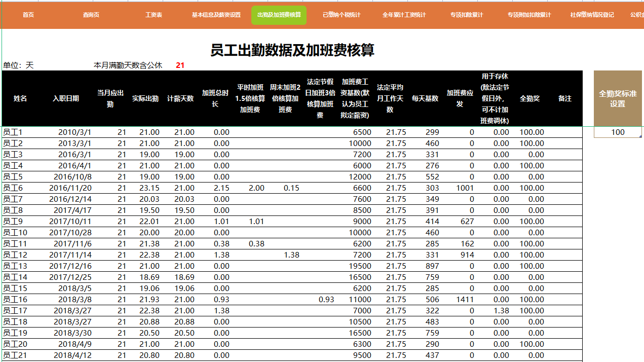The image size is (644, 362).
Task: Open 社保缴纳情况登记 navigation button
Action: 592,15
